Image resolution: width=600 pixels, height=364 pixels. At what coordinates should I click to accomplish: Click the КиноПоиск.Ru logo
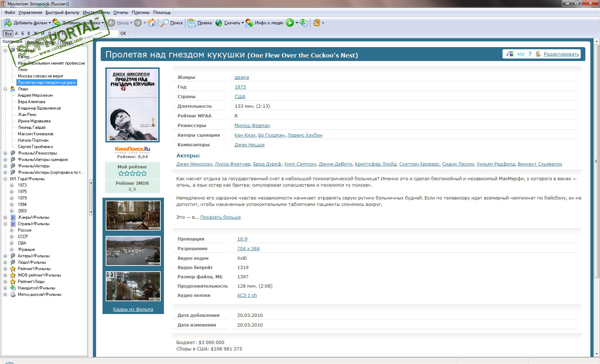(x=132, y=150)
